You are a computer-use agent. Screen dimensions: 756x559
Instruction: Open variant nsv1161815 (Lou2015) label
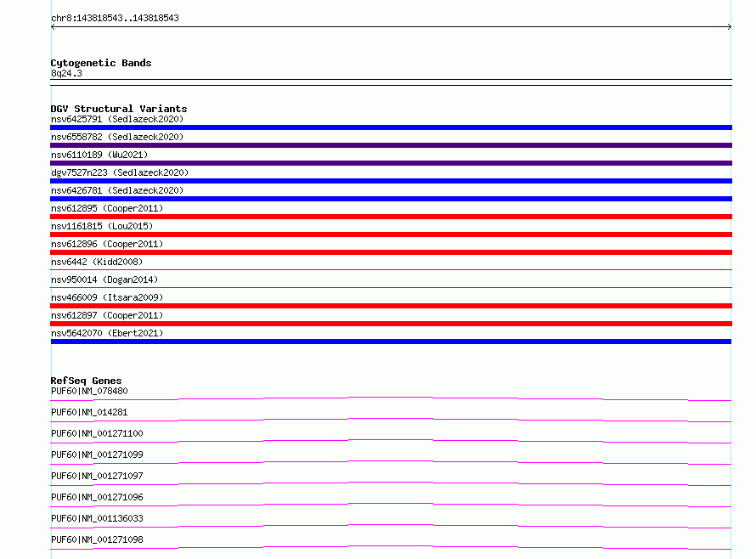tap(102, 226)
